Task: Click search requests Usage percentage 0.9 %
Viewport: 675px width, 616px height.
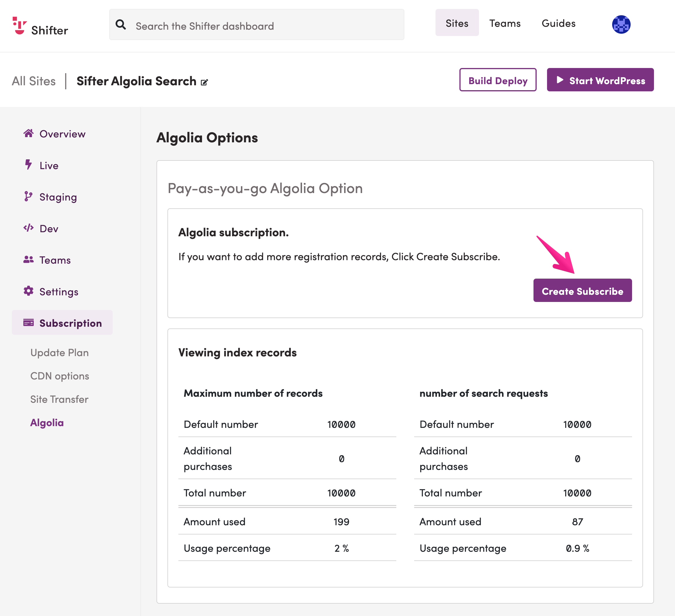Action: pos(577,548)
